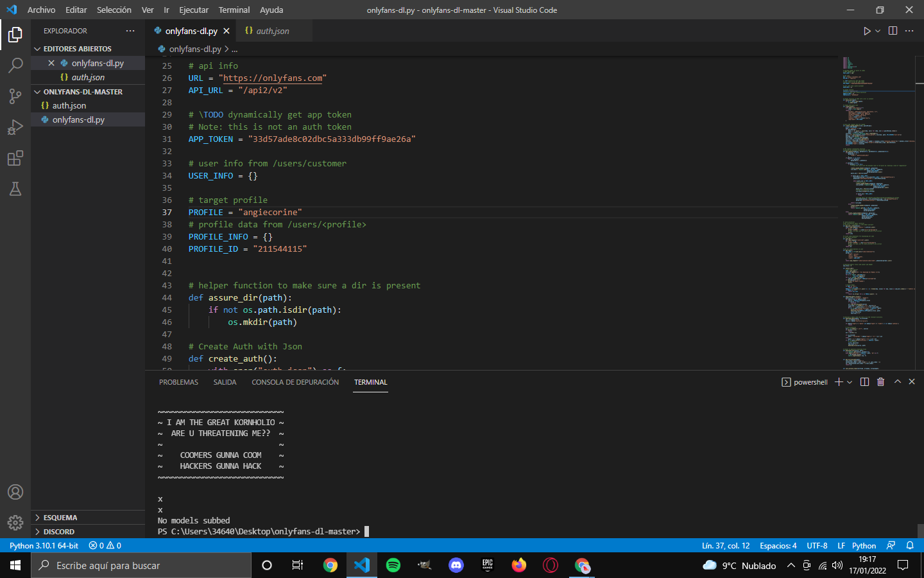Open auth.json in open editors list
The width and height of the screenshot is (924, 578).
(88, 77)
